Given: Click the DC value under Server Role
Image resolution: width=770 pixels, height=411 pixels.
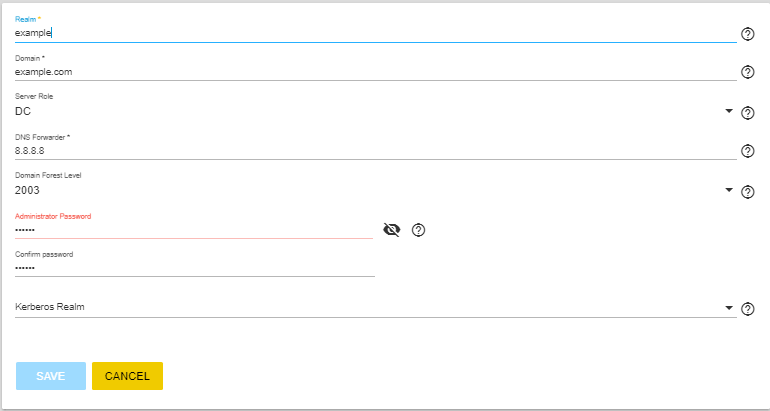Looking at the screenshot, I should click(x=23, y=111).
